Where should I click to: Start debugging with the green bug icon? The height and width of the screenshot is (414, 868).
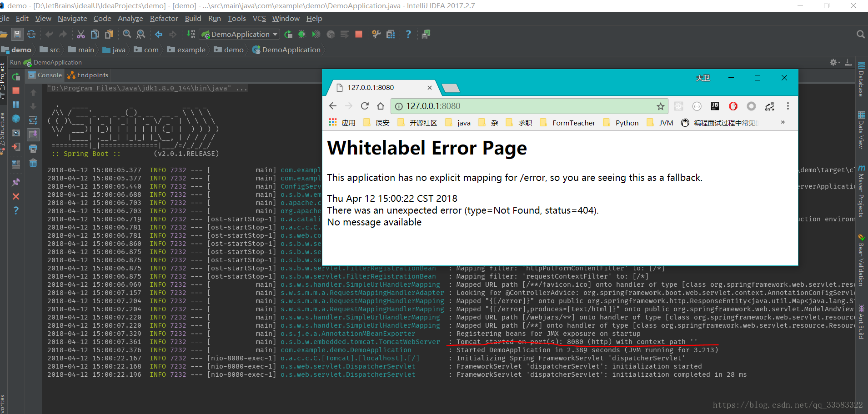302,34
